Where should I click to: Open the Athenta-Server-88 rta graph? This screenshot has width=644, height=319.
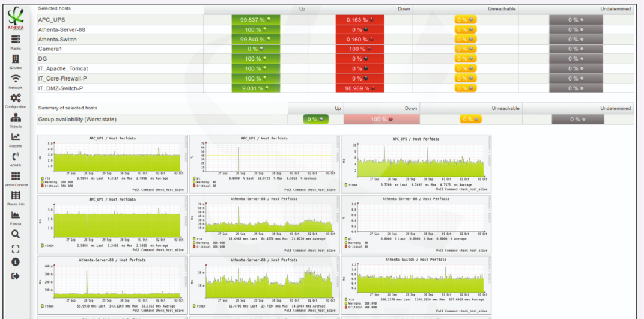264,224
